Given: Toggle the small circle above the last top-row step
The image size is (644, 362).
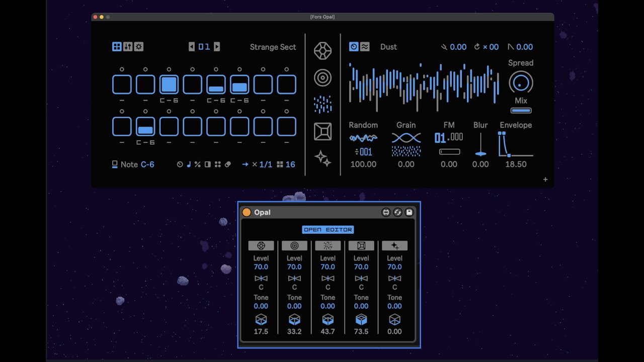Looking at the screenshot, I should tap(287, 69).
